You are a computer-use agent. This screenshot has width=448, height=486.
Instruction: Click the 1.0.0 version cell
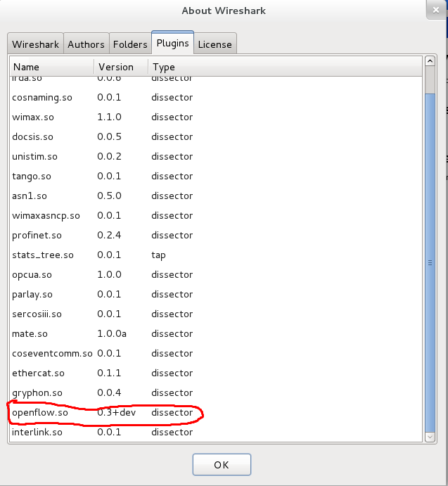pyautogui.click(x=109, y=274)
